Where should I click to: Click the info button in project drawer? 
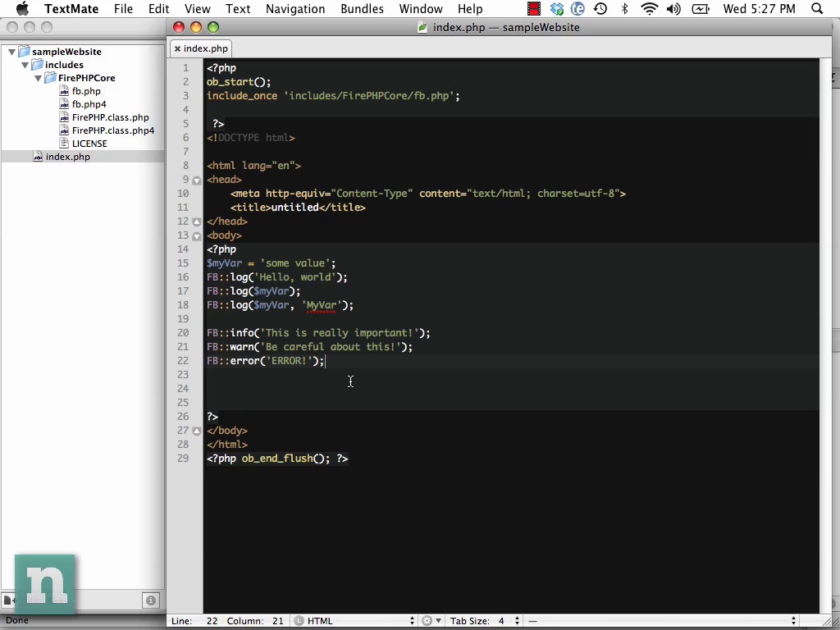tap(151, 600)
